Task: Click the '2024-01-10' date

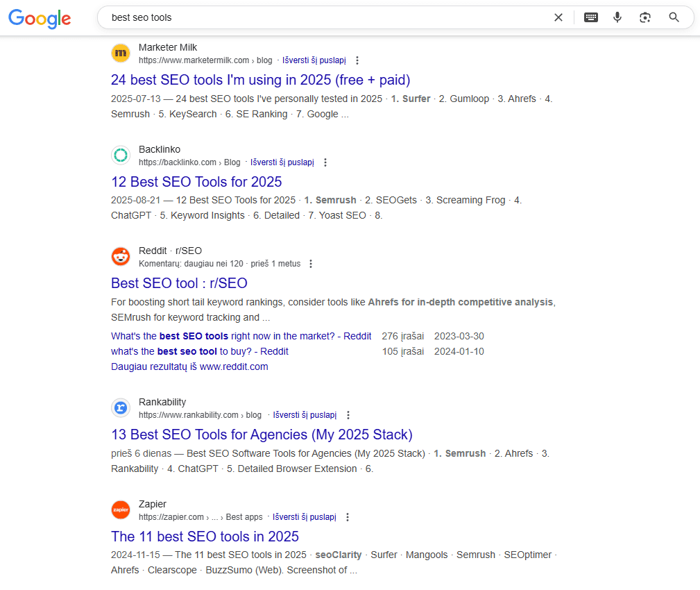Action: (459, 351)
